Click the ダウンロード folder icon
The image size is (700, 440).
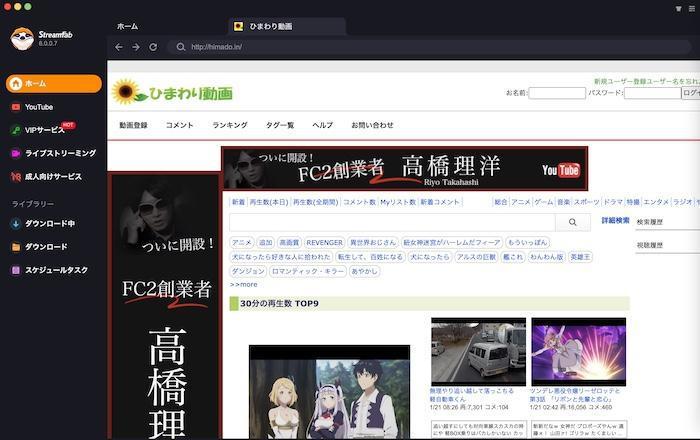(16, 247)
